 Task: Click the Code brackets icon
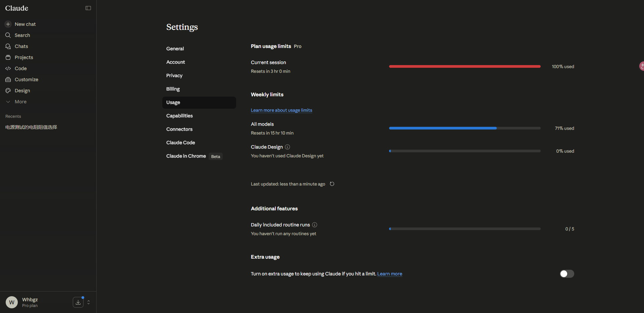pos(8,68)
